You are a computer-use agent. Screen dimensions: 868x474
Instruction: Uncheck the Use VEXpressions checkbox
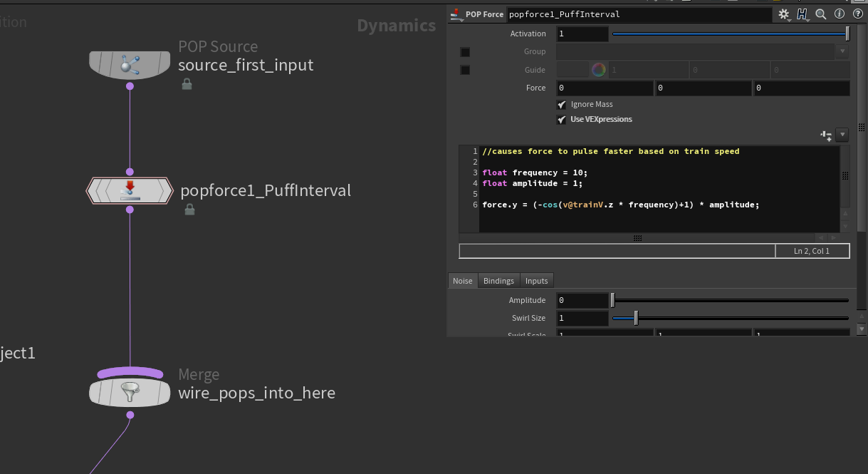click(562, 120)
